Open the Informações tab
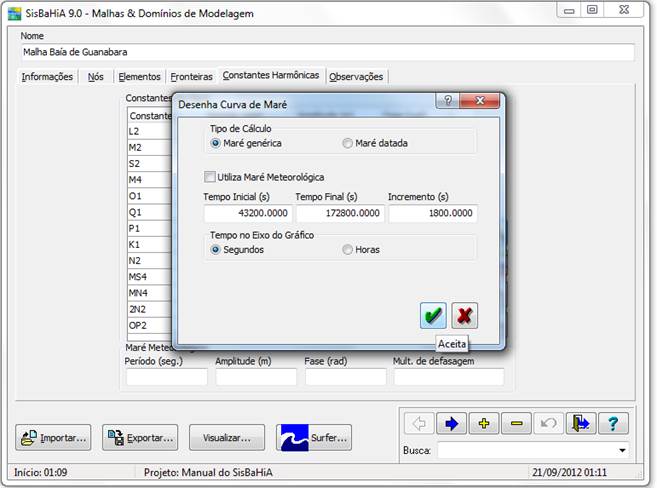This screenshot has width=657, height=488. coord(47,77)
